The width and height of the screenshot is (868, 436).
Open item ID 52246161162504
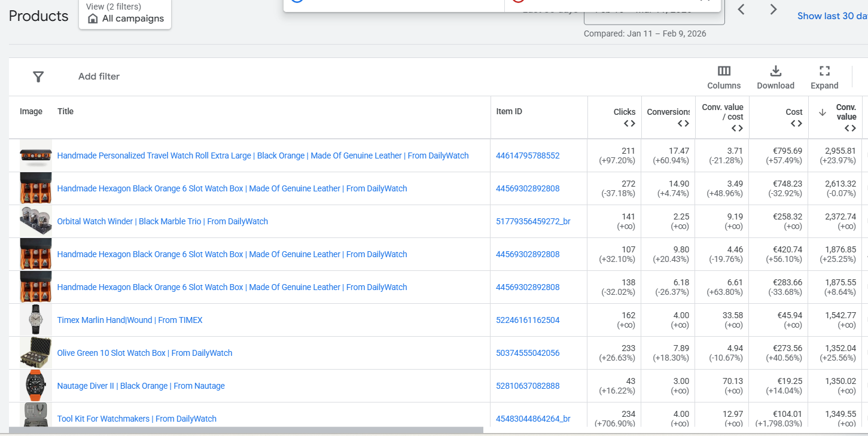point(528,320)
